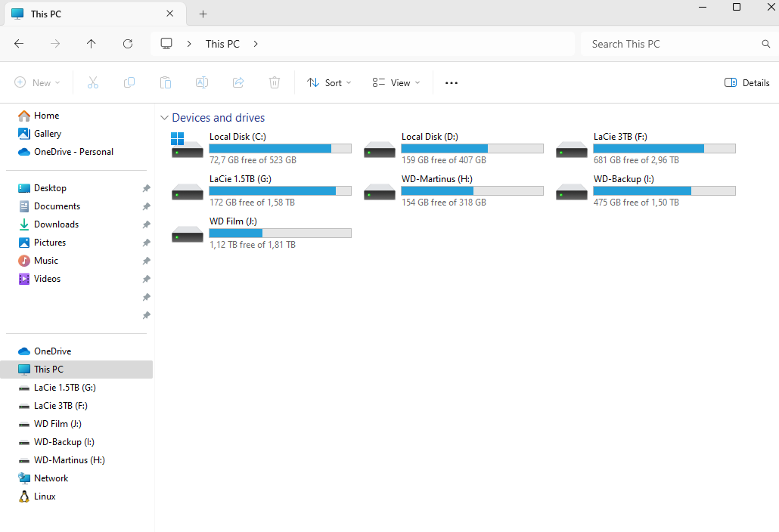Open the Linux item in the sidebar
Image resolution: width=779 pixels, height=532 pixels.
[x=45, y=496]
